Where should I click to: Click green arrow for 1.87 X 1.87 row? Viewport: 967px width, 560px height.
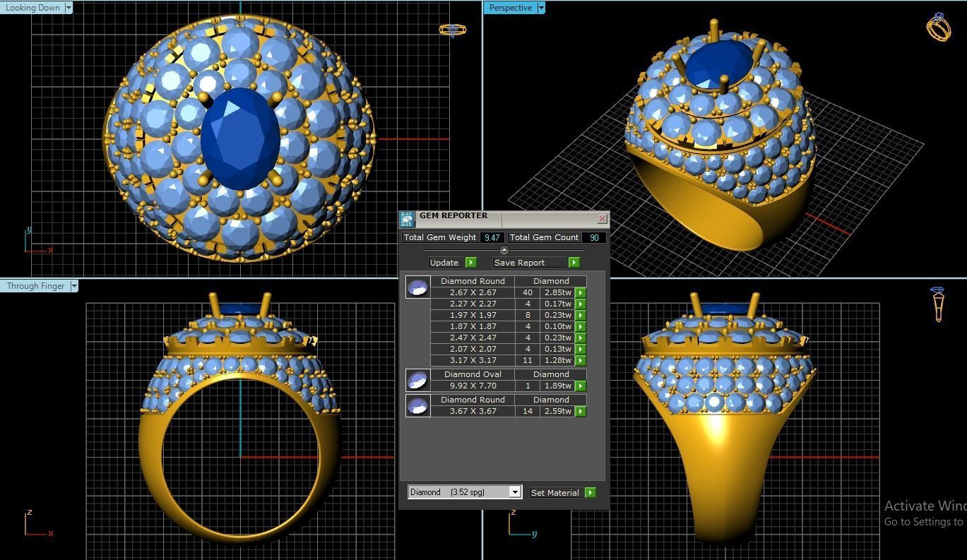tap(581, 326)
